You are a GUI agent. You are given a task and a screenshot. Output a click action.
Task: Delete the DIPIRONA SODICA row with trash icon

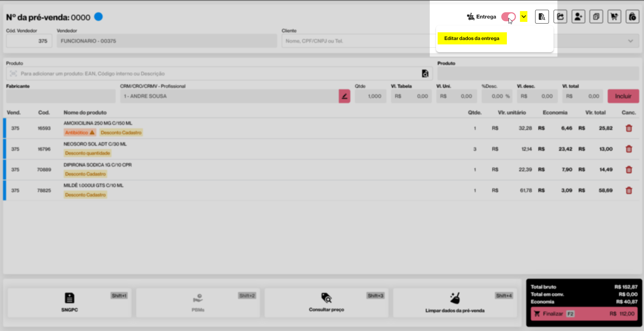629,170
